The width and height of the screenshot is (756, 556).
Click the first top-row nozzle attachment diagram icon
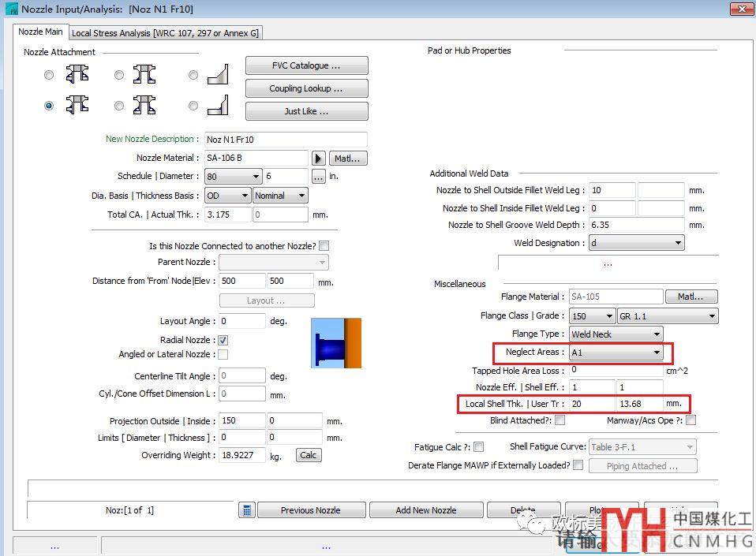pyautogui.click(x=77, y=74)
